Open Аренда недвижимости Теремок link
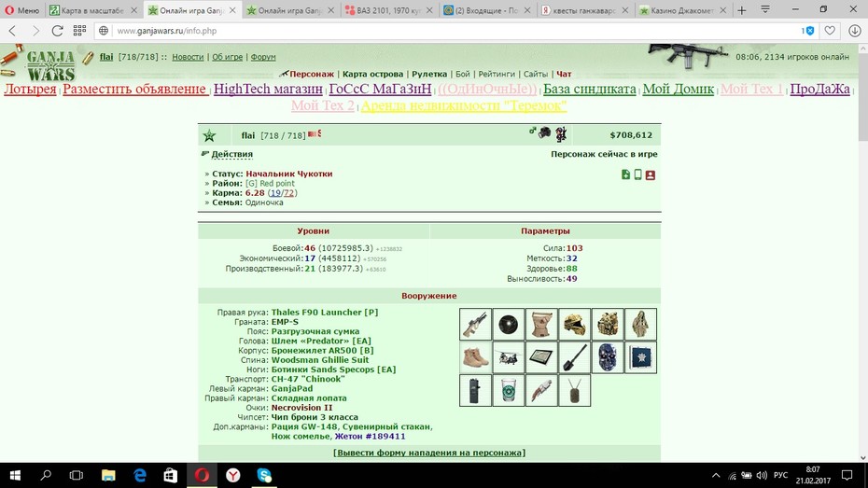The width and height of the screenshot is (868, 488). [x=464, y=105]
